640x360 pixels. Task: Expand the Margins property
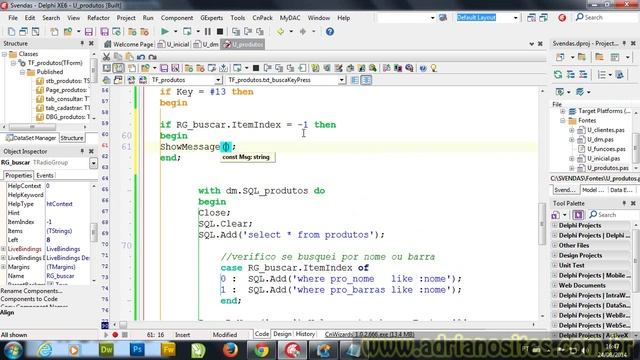pyautogui.click(x=4, y=267)
